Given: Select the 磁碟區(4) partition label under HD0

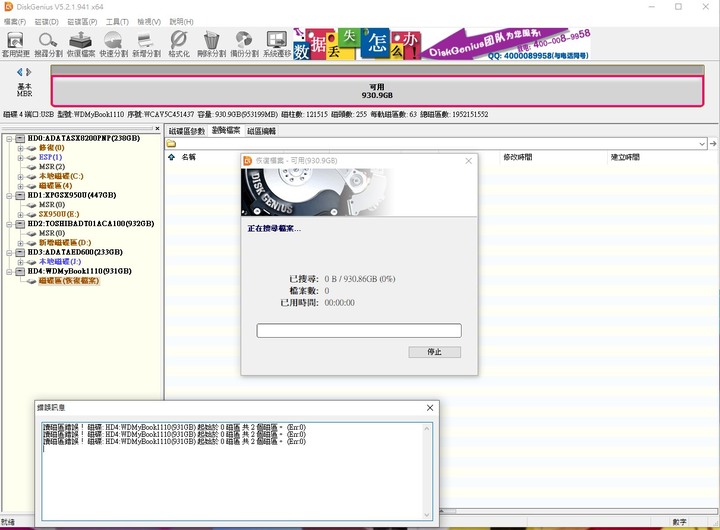Looking at the screenshot, I should pyautogui.click(x=56, y=186).
